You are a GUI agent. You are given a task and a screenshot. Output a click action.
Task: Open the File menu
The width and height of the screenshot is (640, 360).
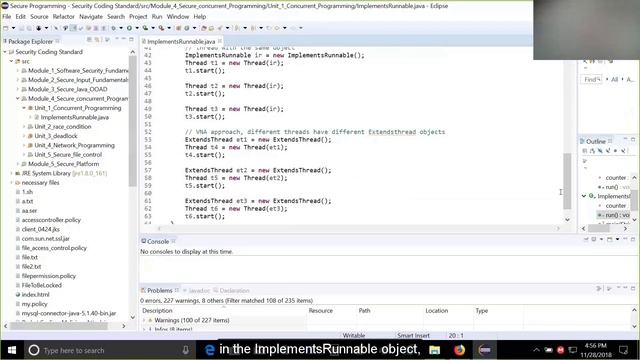[7, 17]
